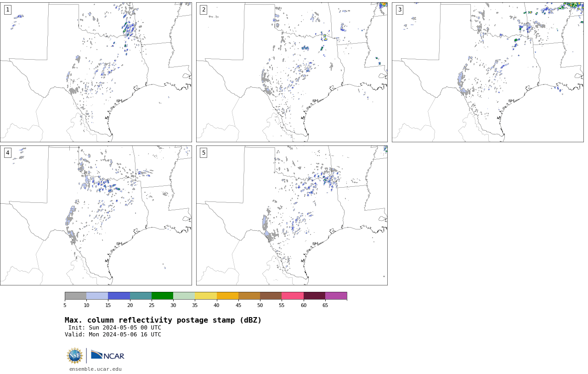Click the boxed number 4 panel label

coord(8,153)
